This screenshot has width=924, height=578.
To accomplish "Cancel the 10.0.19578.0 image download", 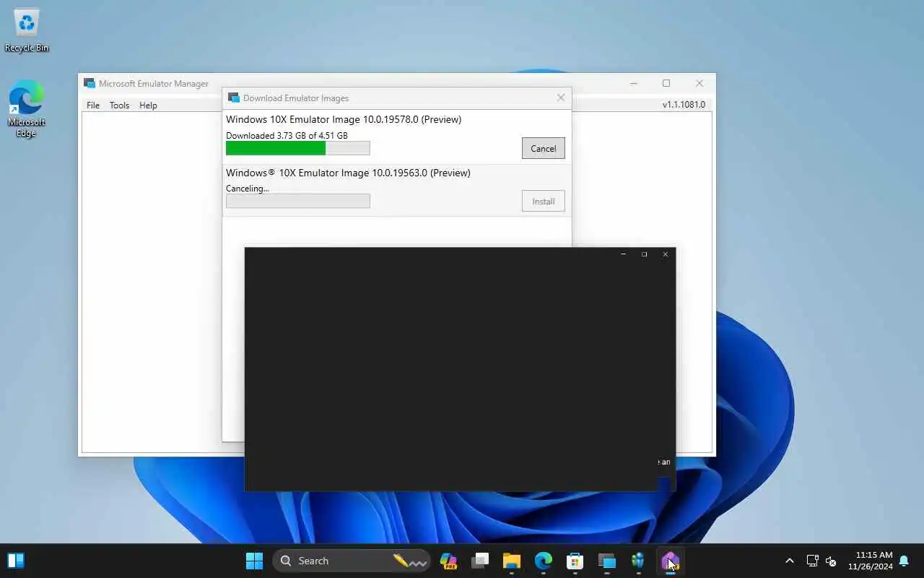I will point(543,148).
